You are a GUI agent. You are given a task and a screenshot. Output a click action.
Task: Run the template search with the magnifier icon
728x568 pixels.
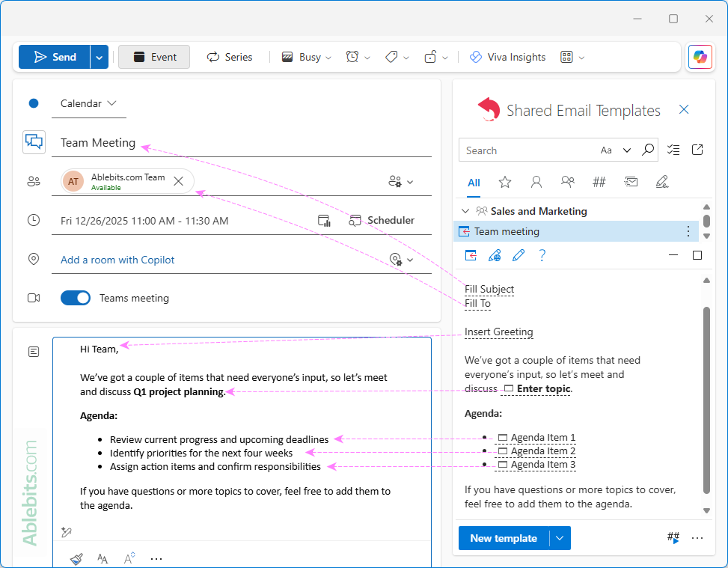pos(647,150)
